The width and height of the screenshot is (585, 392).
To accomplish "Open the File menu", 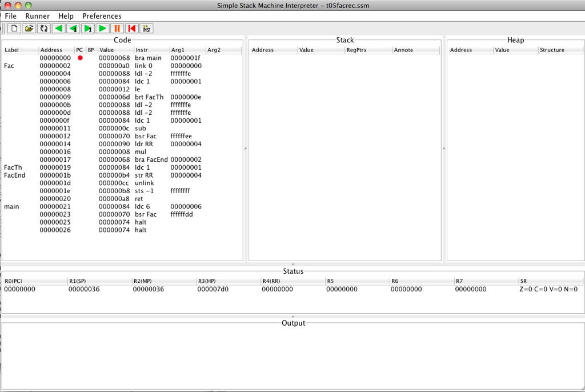I will click(x=11, y=16).
